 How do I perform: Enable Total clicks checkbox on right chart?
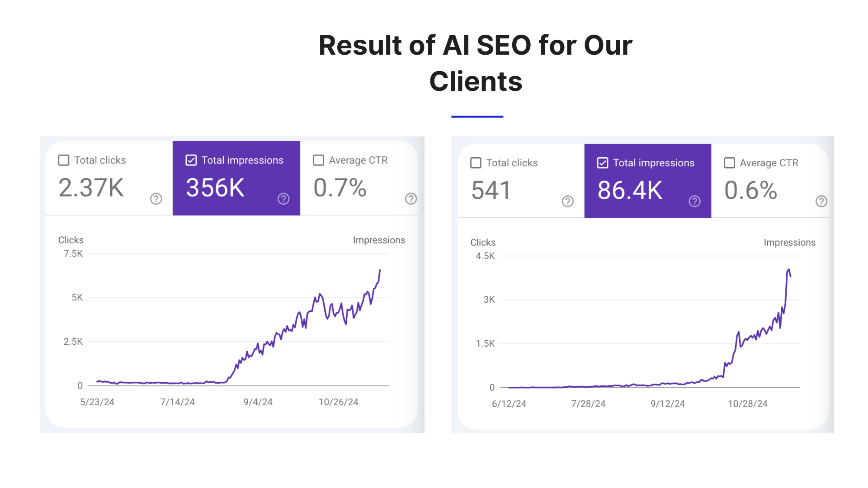(x=475, y=163)
